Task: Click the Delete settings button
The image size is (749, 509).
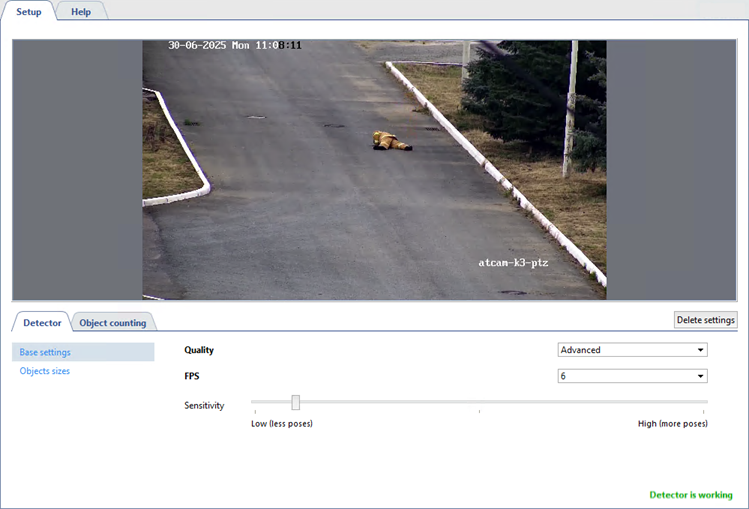Action: [706, 320]
